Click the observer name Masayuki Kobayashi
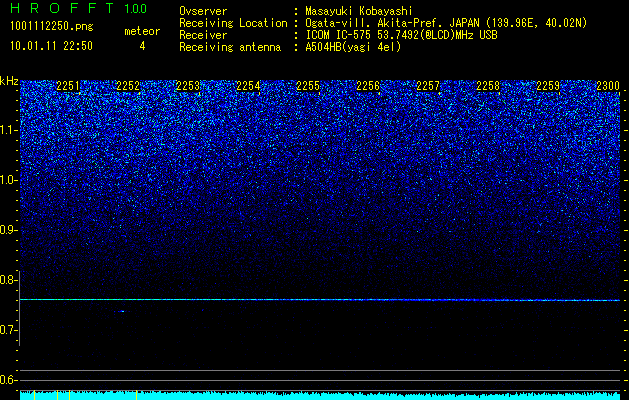The width and height of the screenshot is (629, 400). (x=359, y=11)
